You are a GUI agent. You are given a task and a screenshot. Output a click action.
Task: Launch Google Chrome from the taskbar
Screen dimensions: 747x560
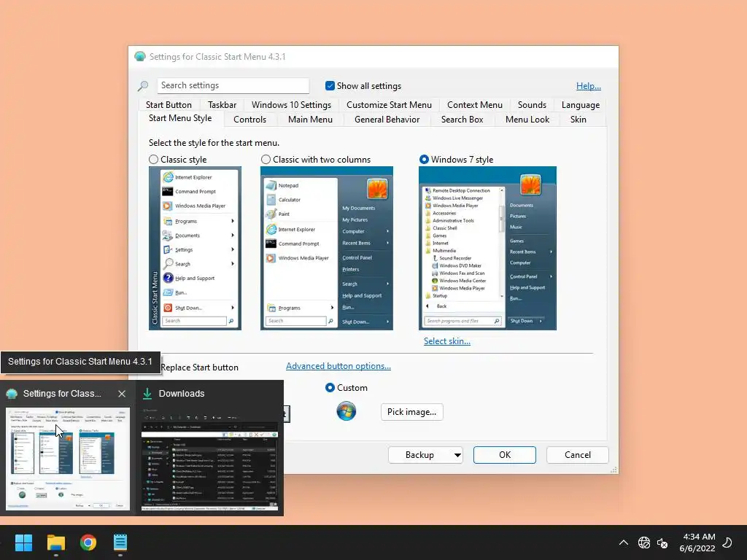[x=88, y=542]
